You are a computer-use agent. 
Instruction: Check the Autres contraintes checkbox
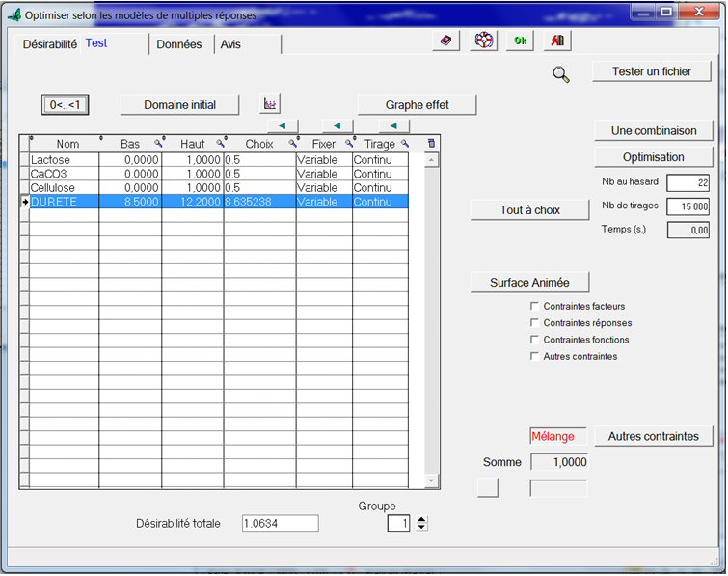coord(534,356)
